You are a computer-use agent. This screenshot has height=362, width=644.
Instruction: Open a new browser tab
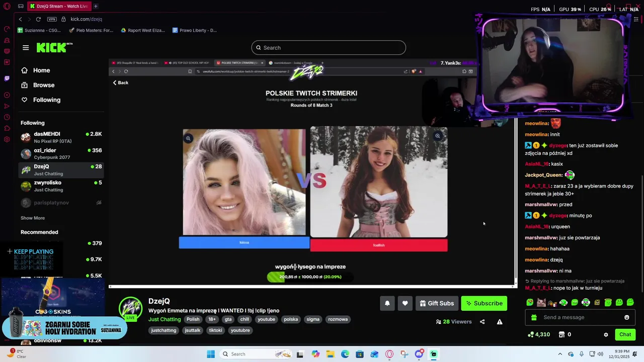click(96, 6)
